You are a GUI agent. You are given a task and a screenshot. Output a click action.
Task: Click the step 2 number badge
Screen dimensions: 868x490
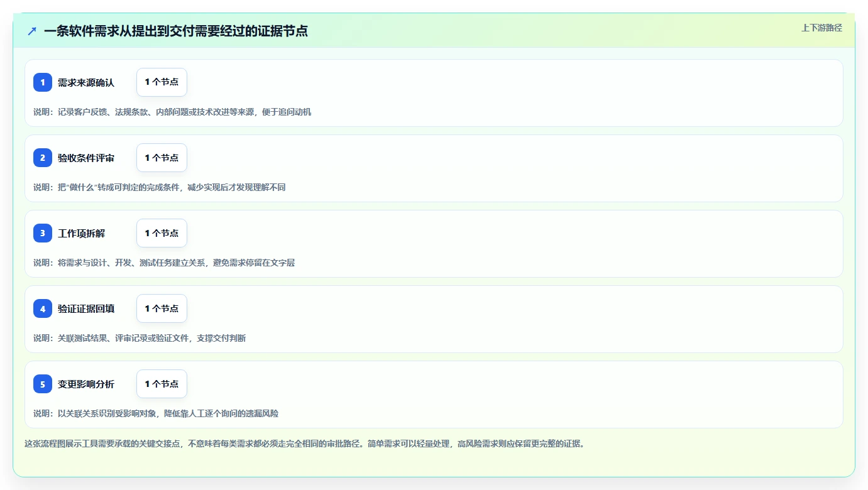[x=43, y=158]
